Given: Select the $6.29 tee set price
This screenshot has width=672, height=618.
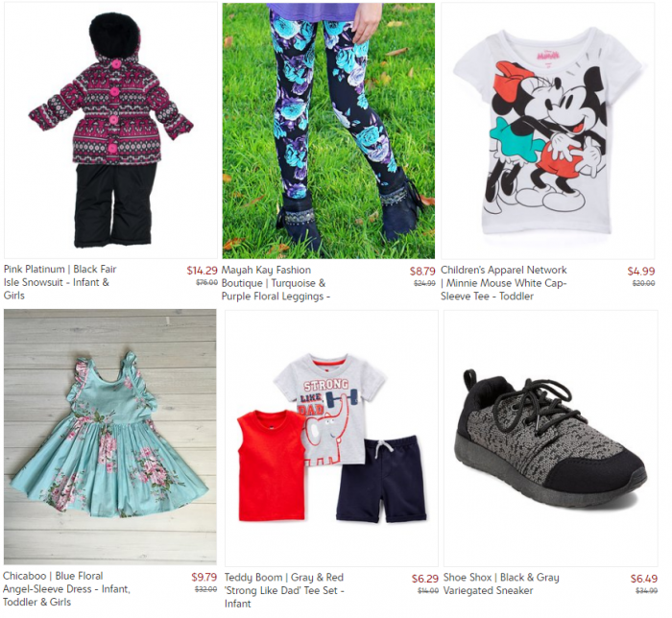Looking at the screenshot, I should pyautogui.click(x=424, y=579).
